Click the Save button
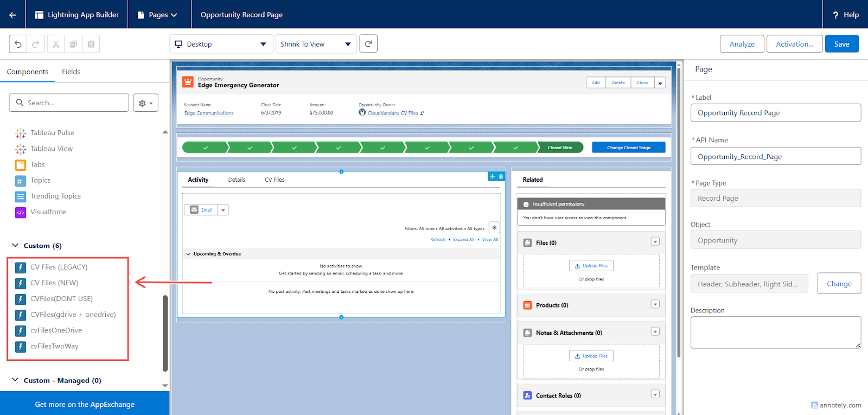Image resolution: width=868 pixels, height=415 pixels. pos(842,44)
